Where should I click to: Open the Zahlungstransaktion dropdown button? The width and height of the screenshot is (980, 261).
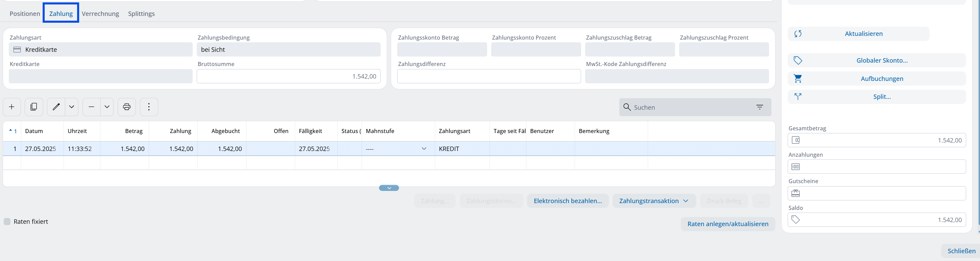point(653,201)
